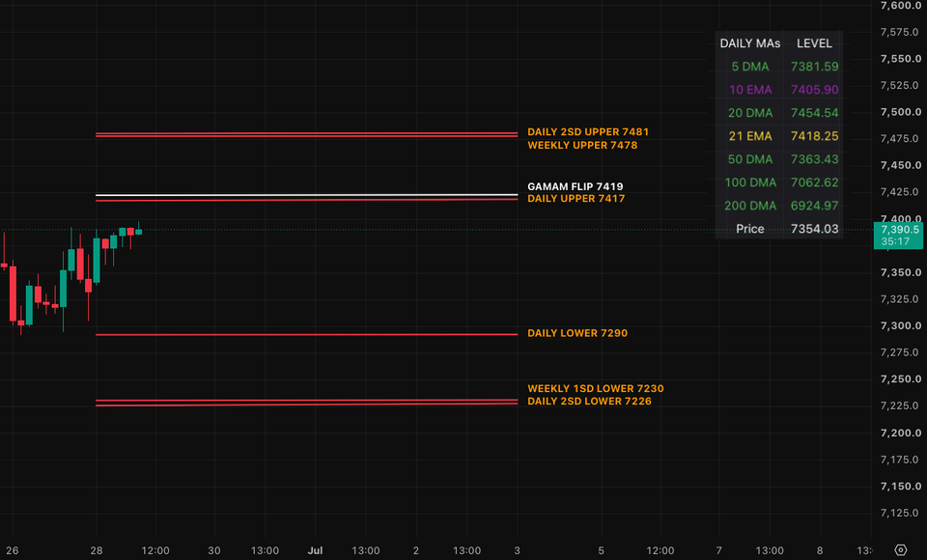Click the 5 date label on the time axis
The height and width of the screenshot is (560, 927).
(x=601, y=550)
